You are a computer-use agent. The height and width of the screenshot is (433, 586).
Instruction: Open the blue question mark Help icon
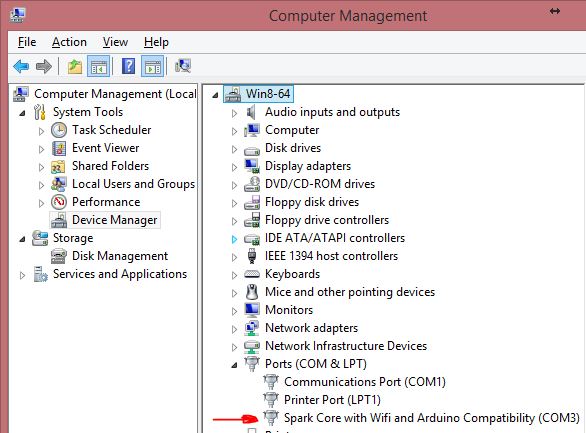[128, 67]
